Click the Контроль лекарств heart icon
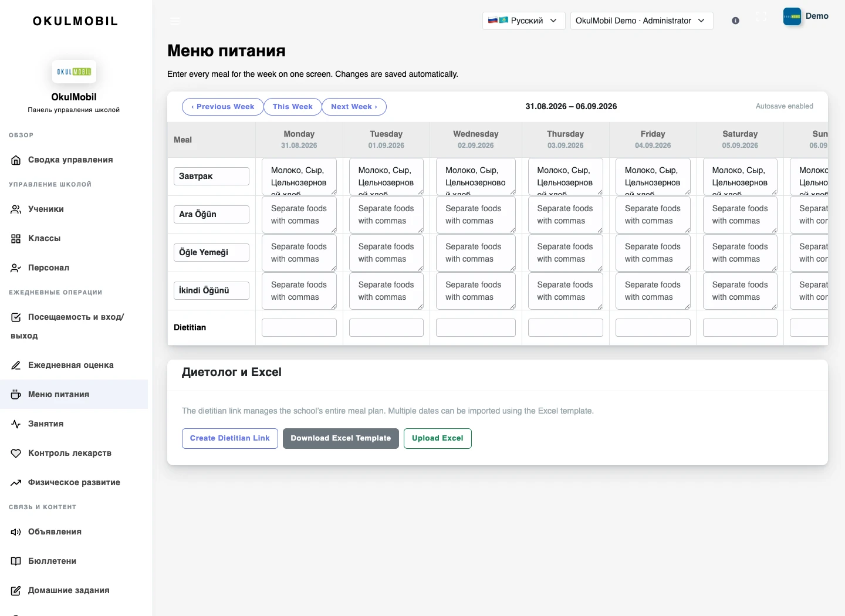The height and width of the screenshot is (616, 845). point(16,453)
